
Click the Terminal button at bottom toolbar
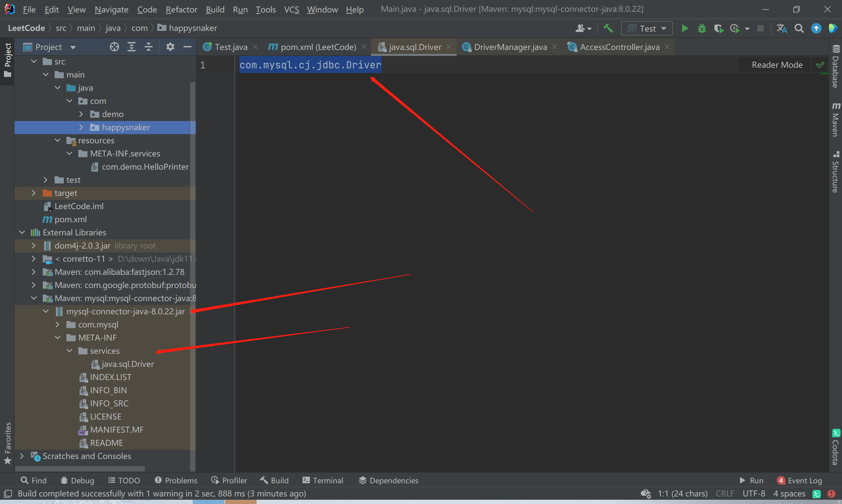point(324,480)
